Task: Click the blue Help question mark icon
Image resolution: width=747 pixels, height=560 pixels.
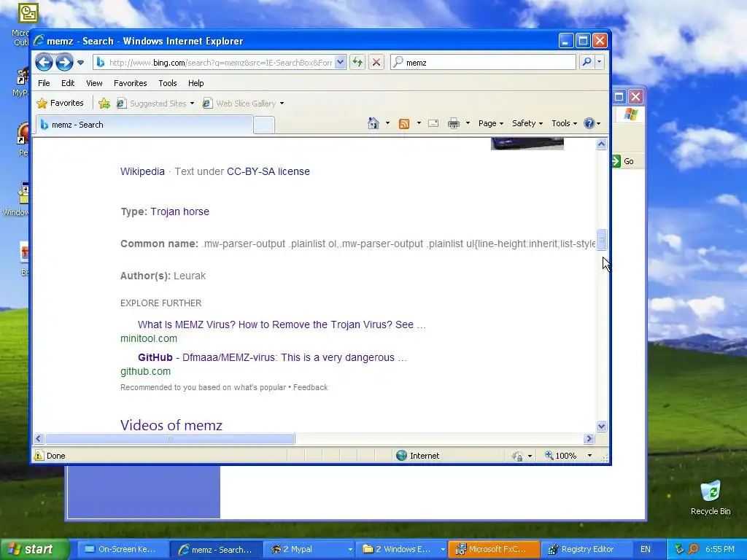Action: pos(589,123)
